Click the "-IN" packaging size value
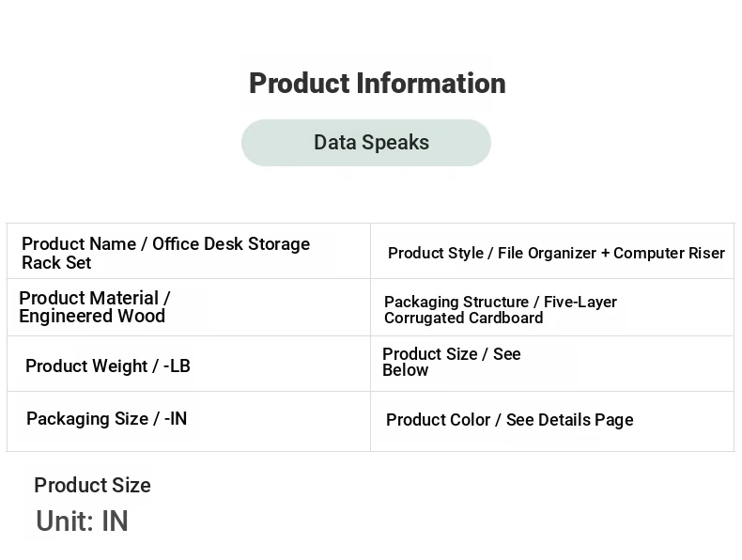The height and width of the screenshot is (560, 742). click(x=176, y=418)
